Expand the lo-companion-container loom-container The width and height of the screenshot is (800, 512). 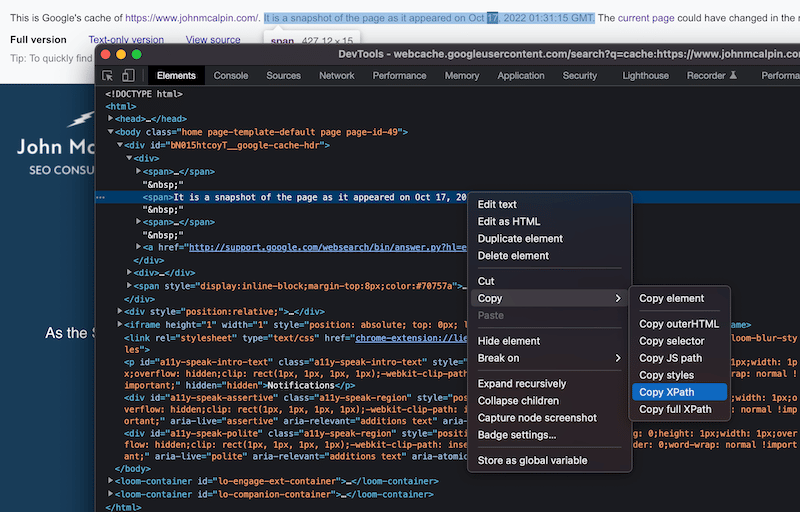point(110,494)
